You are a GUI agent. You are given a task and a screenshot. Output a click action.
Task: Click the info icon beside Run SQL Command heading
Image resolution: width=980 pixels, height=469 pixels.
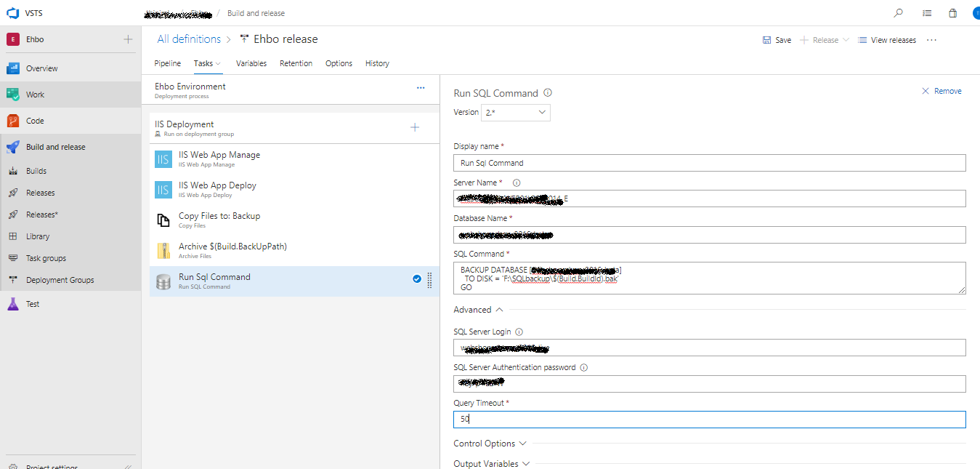pyautogui.click(x=548, y=93)
